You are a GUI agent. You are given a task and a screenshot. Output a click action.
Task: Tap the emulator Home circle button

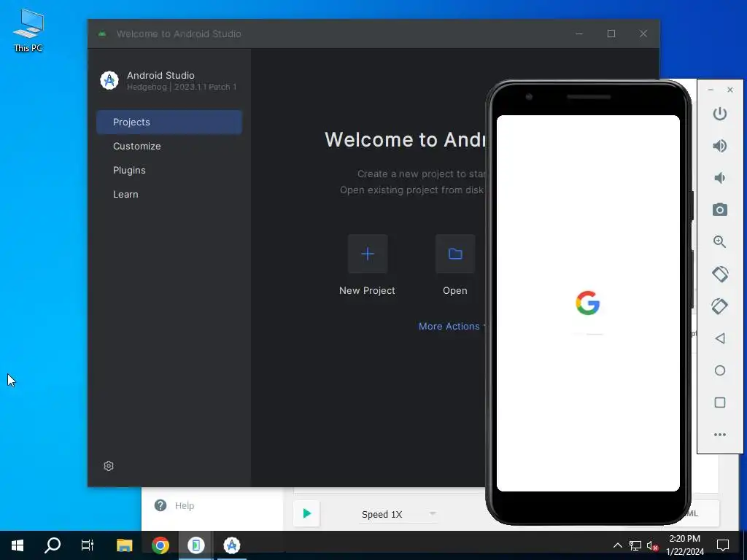pos(720,370)
